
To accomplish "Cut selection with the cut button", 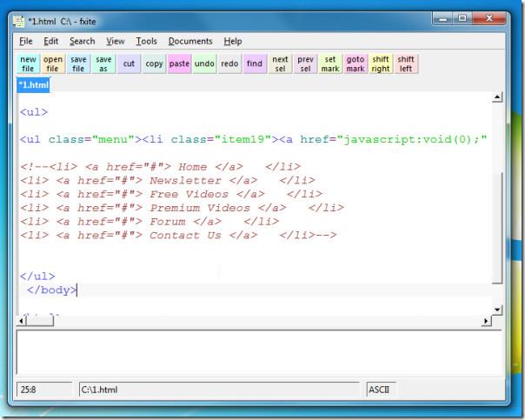I will (130, 63).
